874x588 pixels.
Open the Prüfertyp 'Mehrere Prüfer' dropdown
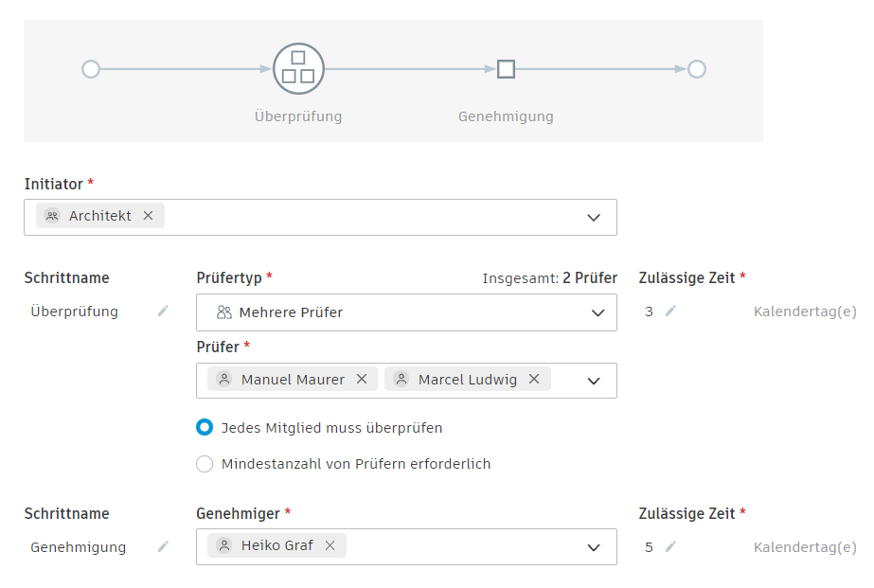pyautogui.click(x=598, y=312)
